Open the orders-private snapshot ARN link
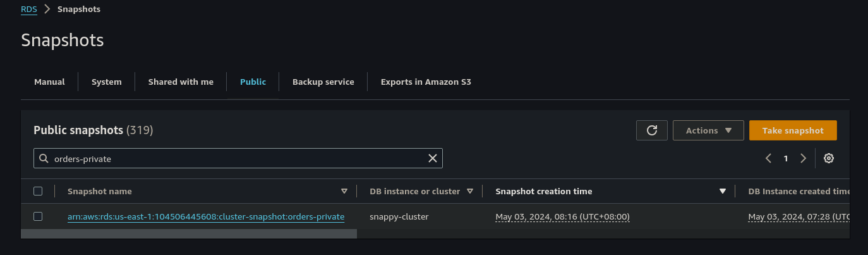Image resolution: width=868 pixels, height=255 pixels. [206, 217]
